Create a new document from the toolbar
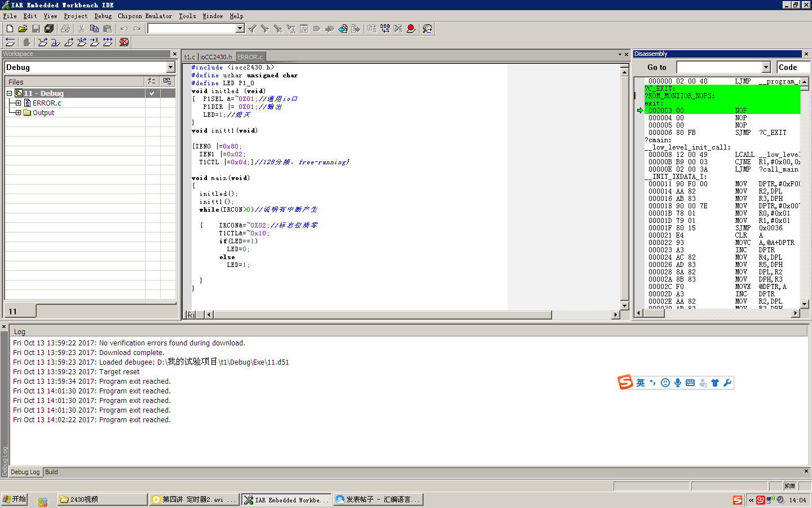The height and width of the screenshot is (508, 812). point(10,29)
